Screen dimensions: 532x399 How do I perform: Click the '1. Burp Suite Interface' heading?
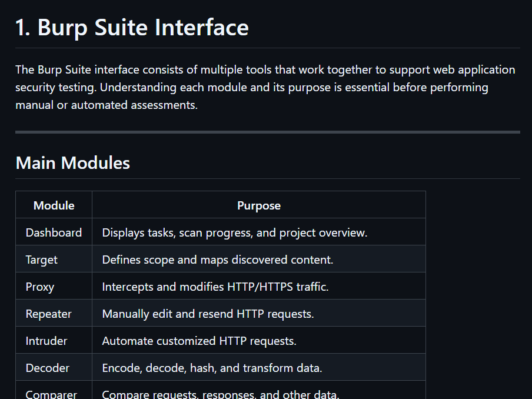132,27
